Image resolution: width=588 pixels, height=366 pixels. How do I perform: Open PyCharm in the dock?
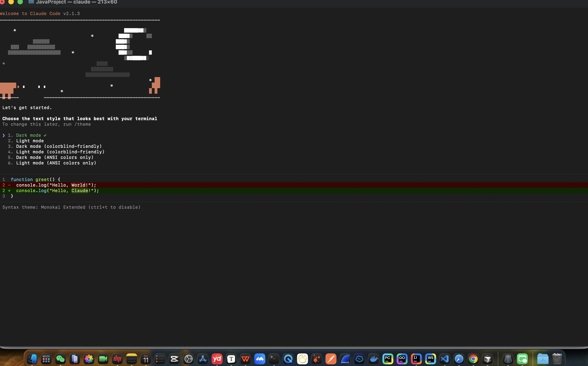click(388, 359)
